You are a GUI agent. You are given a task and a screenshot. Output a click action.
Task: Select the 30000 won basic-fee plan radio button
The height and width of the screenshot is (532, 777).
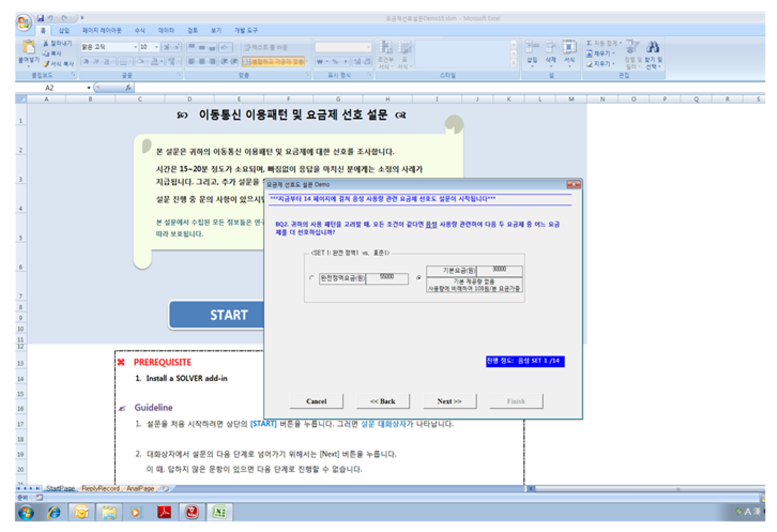419,278
